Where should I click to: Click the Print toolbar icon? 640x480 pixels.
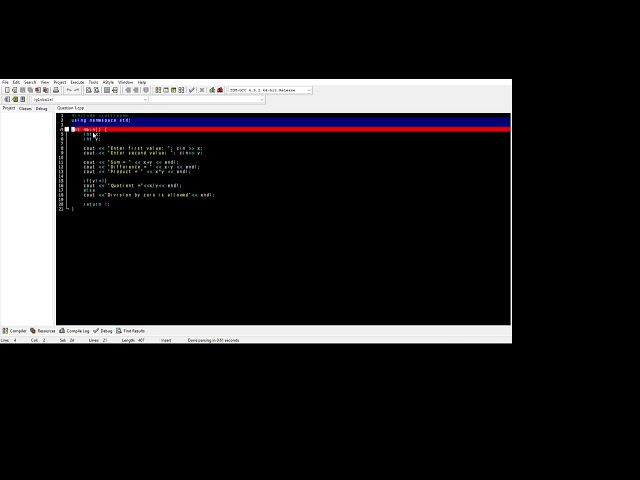pos(56,90)
